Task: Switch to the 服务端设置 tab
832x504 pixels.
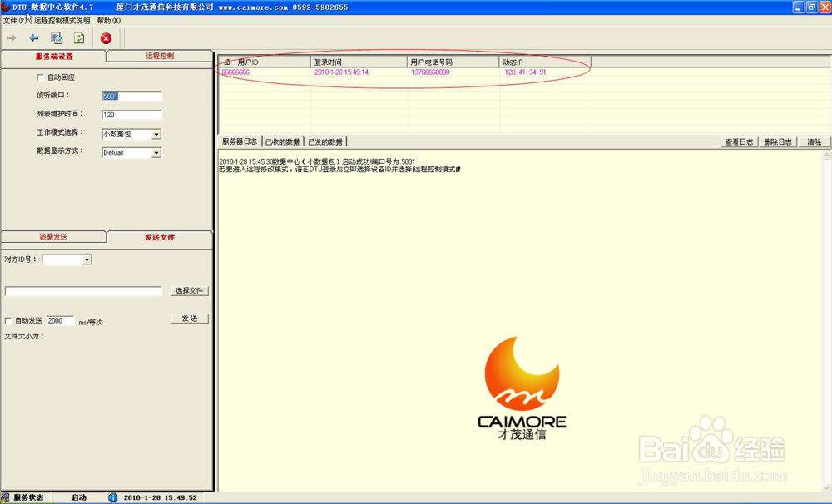Action: 54,57
